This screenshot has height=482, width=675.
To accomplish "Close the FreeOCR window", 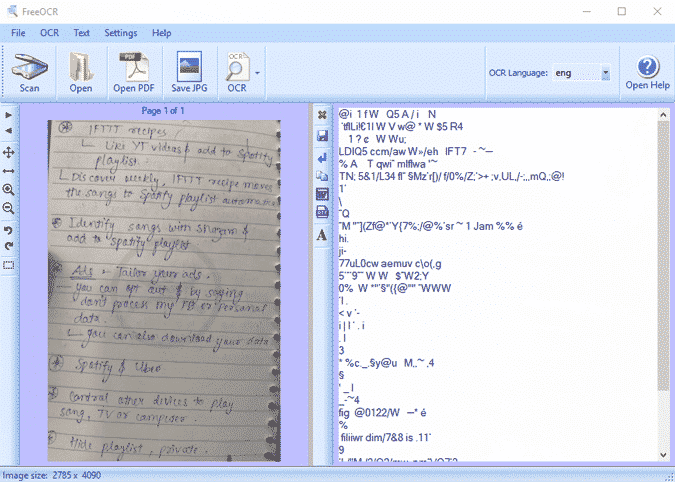I will [x=657, y=11].
